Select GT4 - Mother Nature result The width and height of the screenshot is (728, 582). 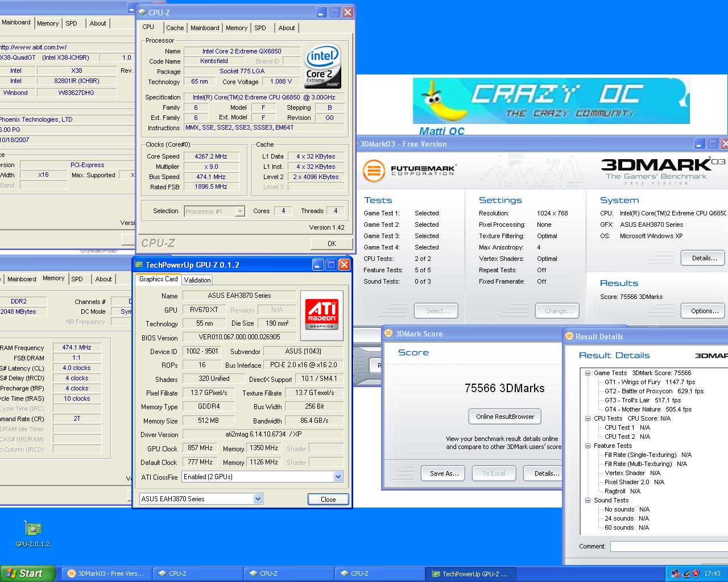[x=648, y=409]
